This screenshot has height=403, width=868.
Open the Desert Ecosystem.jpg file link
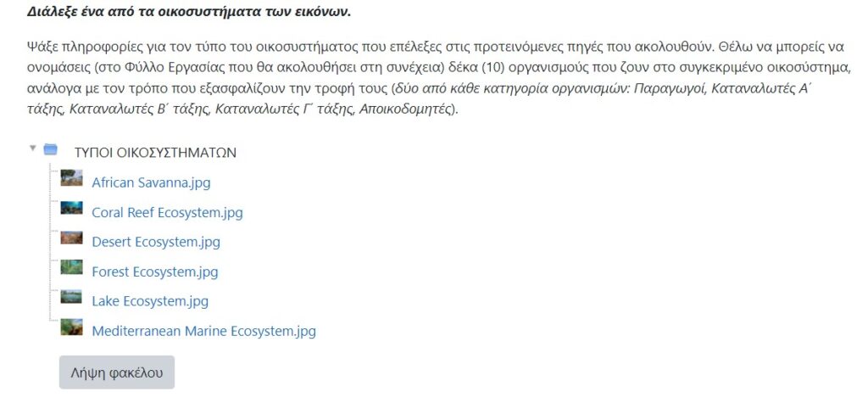click(156, 242)
